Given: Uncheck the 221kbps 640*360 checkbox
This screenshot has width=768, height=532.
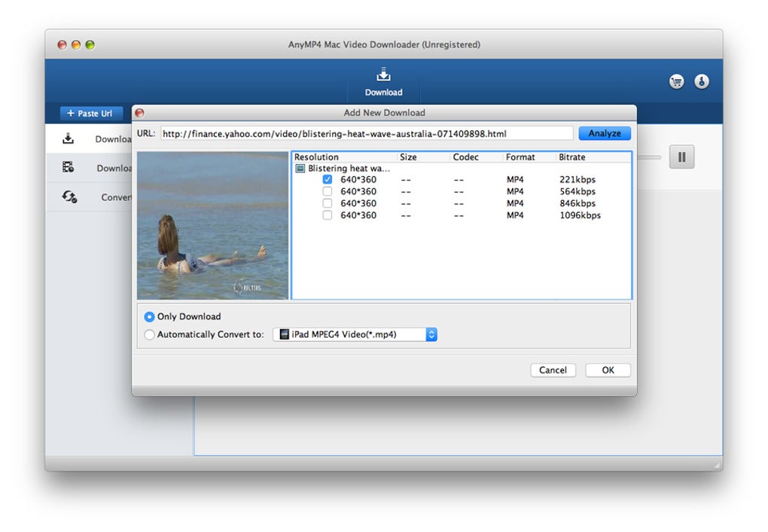Looking at the screenshot, I should pos(328,180).
